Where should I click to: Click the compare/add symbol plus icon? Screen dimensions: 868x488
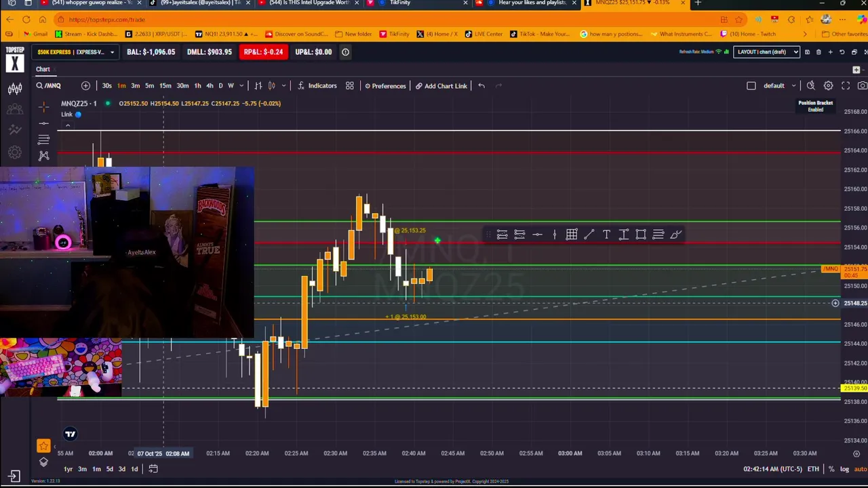(85, 85)
